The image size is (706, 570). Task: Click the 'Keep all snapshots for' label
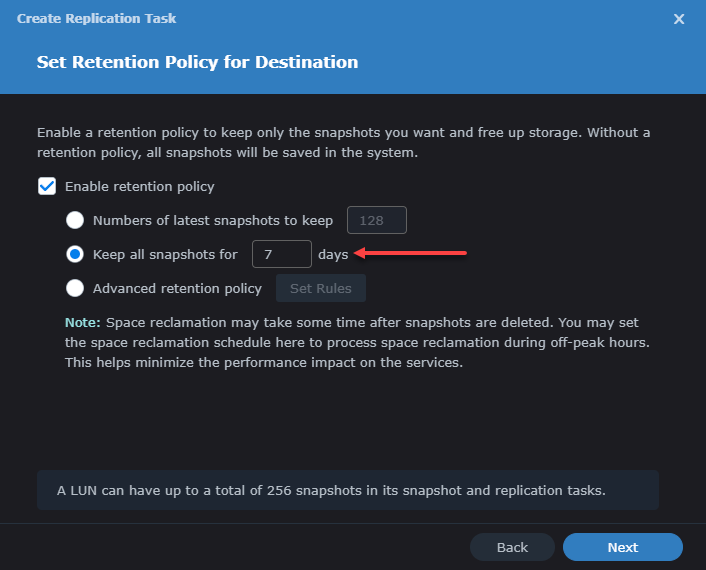pos(165,254)
